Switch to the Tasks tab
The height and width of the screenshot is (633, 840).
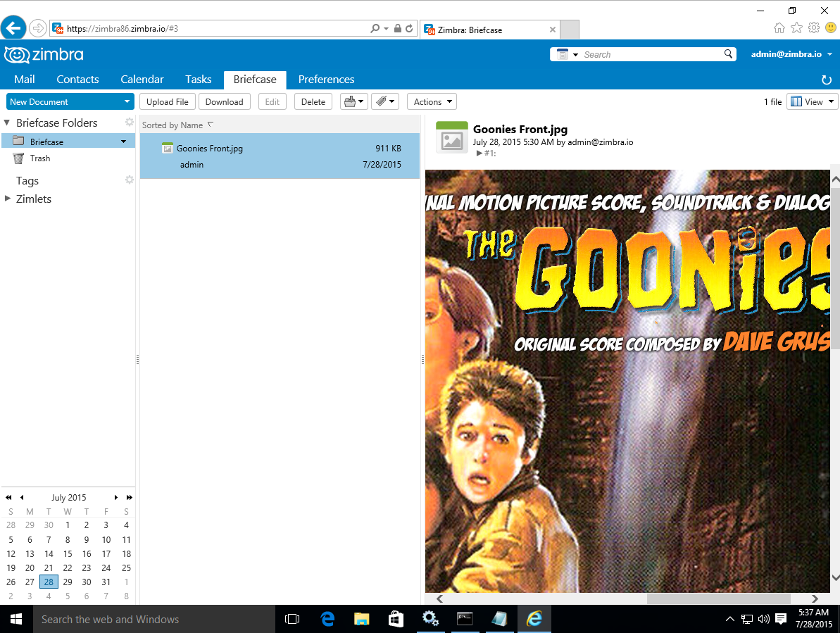coord(199,80)
